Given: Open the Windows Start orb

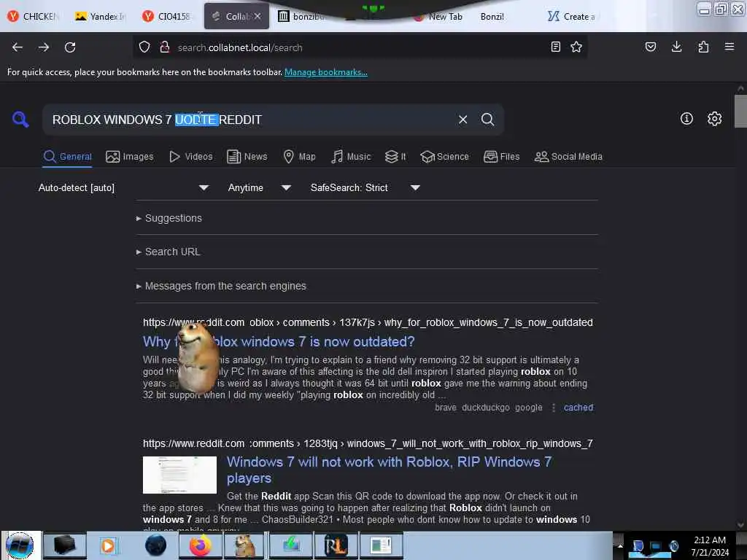Looking at the screenshot, I should [x=20, y=545].
